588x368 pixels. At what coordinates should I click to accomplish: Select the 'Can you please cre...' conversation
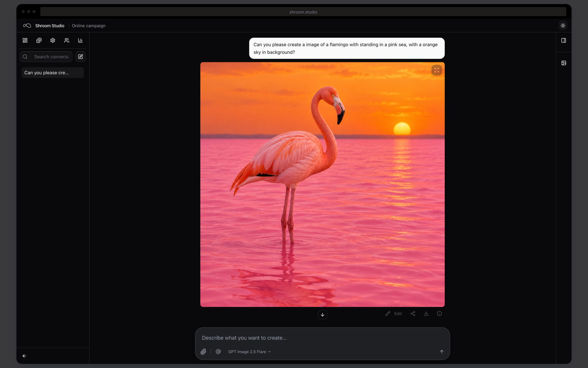[x=53, y=73]
